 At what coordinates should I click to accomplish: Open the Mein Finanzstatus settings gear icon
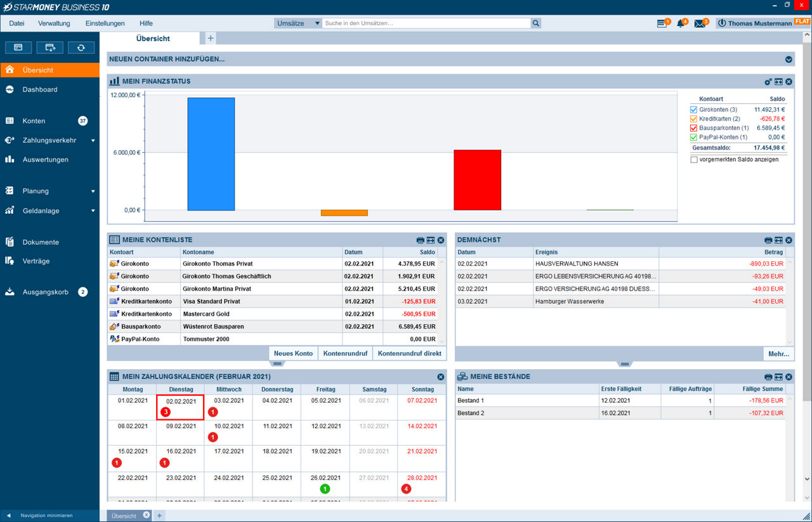tap(768, 82)
